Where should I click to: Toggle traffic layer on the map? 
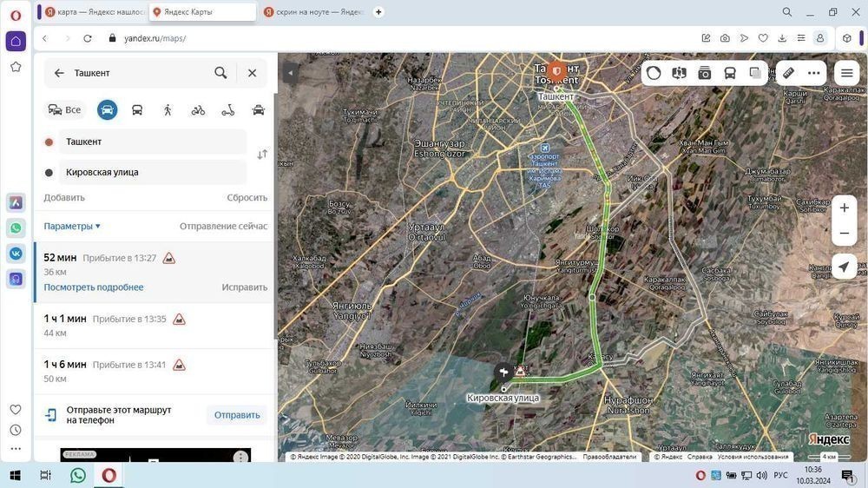654,73
